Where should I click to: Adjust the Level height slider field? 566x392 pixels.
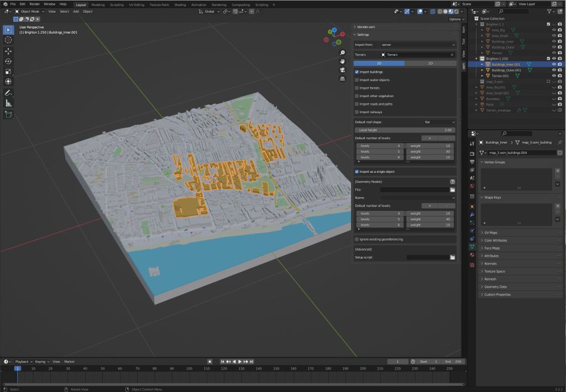click(405, 130)
